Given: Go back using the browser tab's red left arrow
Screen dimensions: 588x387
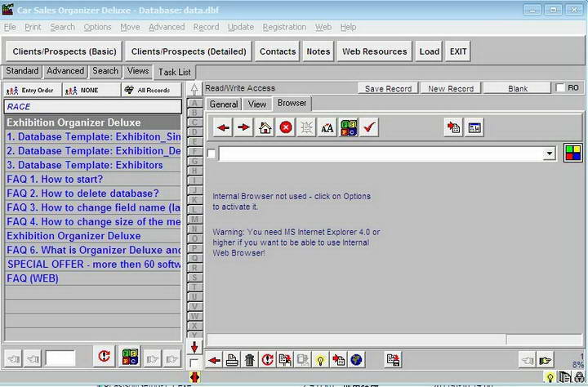Looking at the screenshot, I should pyautogui.click(x=223, y=128).
